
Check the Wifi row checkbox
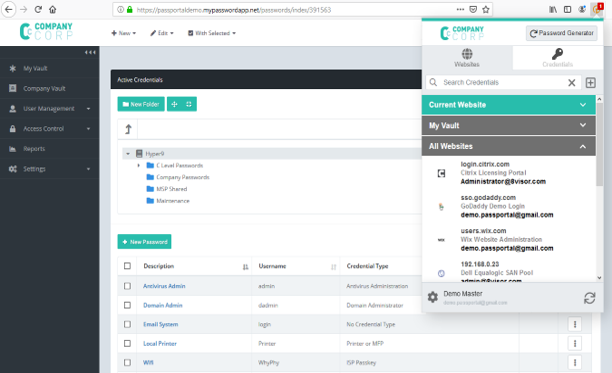point(127,362)
